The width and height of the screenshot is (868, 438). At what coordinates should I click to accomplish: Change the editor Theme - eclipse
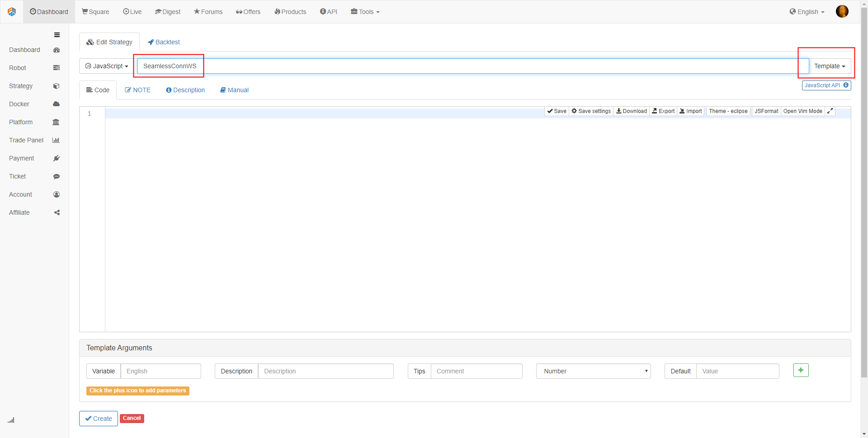[728, 111]
